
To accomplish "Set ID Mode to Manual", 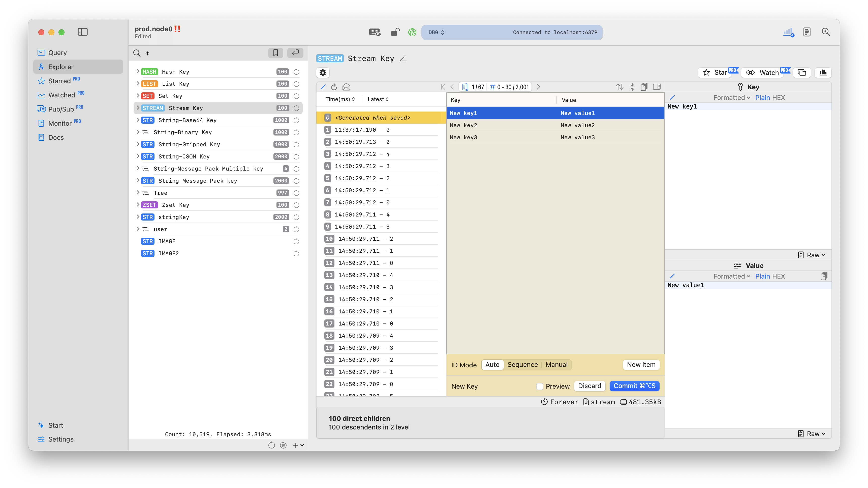I will click(x=556, y=365).
